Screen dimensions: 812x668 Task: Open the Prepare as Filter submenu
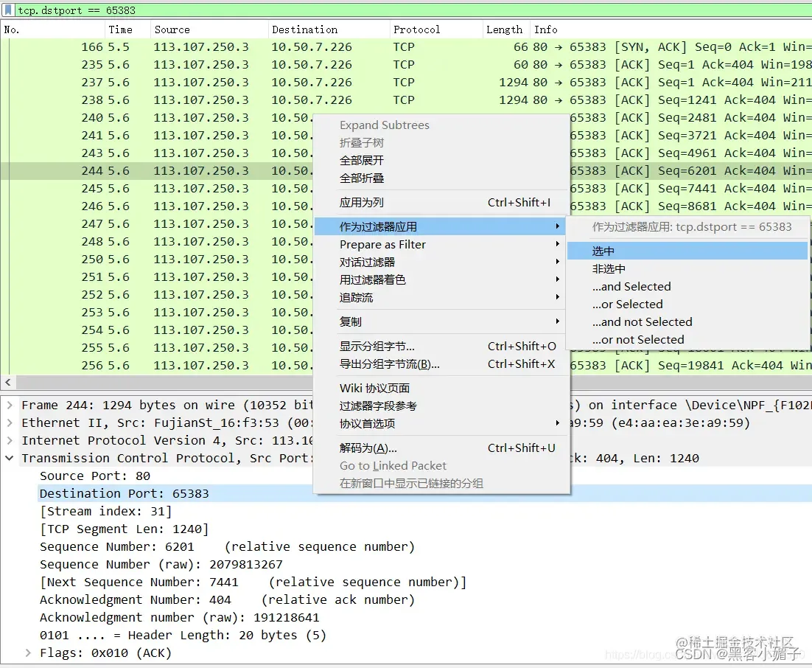pos(441,244)
